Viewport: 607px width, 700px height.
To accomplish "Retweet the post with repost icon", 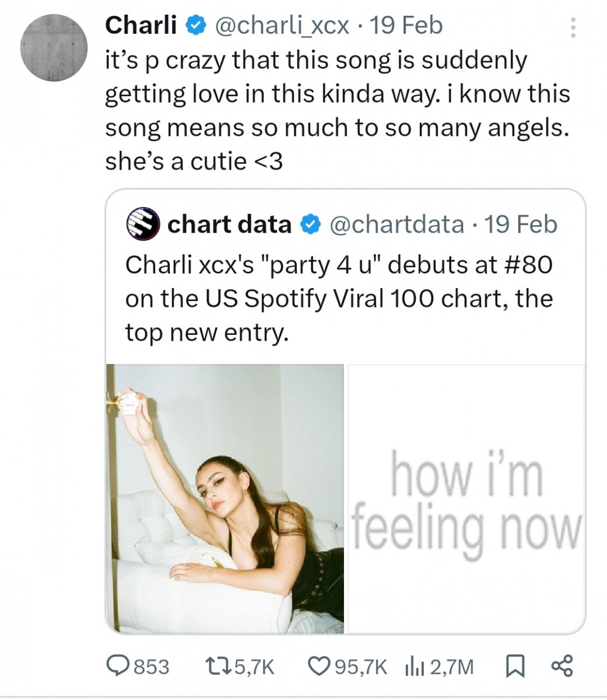I will (220, 666).
